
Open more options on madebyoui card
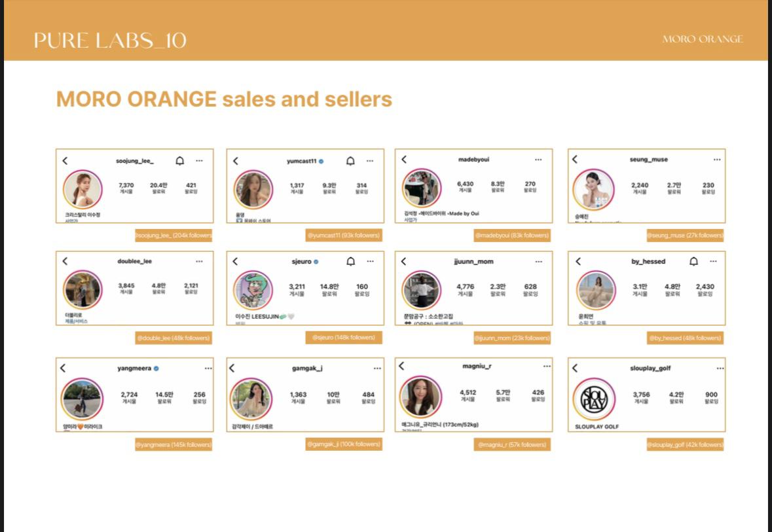538,160
